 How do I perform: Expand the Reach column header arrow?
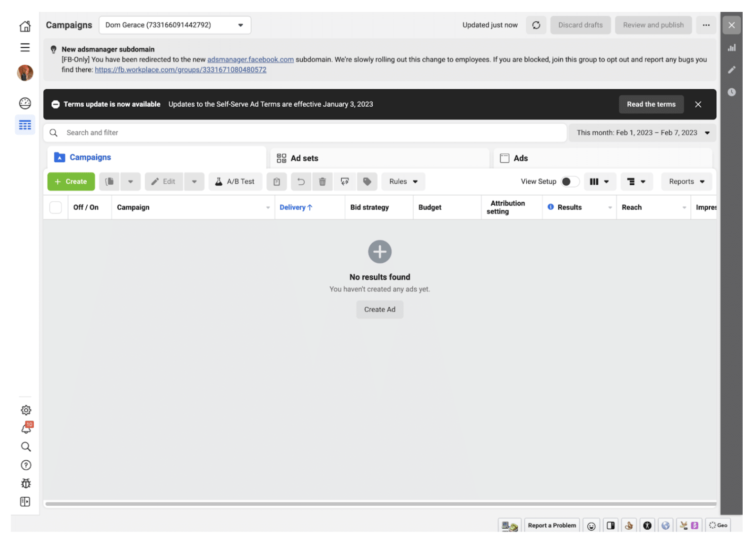tap(684, 208)
